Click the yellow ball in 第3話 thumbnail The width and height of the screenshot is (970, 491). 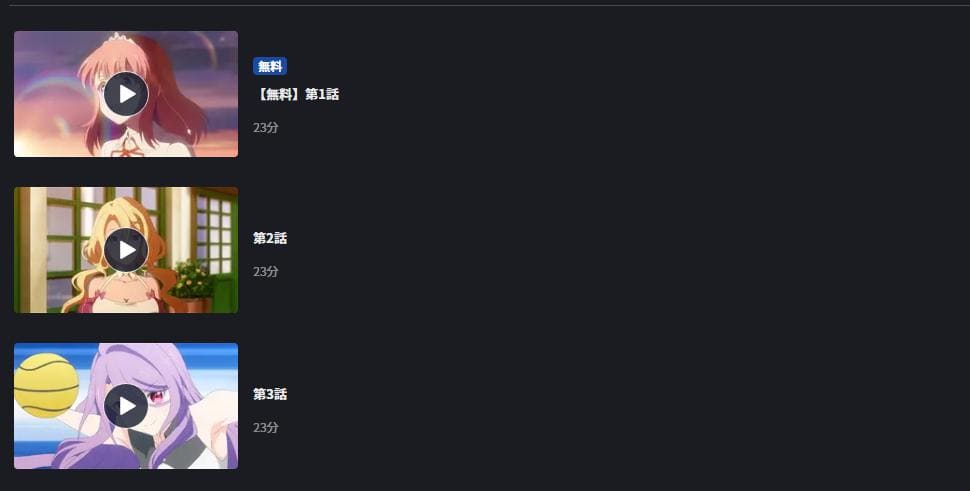click(x=46, y=385)
